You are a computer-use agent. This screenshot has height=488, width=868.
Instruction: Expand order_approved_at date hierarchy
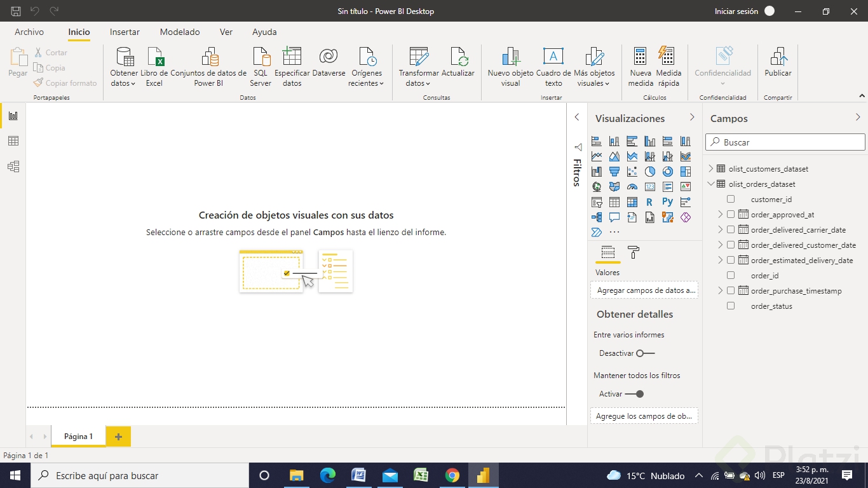pos(720,214)
